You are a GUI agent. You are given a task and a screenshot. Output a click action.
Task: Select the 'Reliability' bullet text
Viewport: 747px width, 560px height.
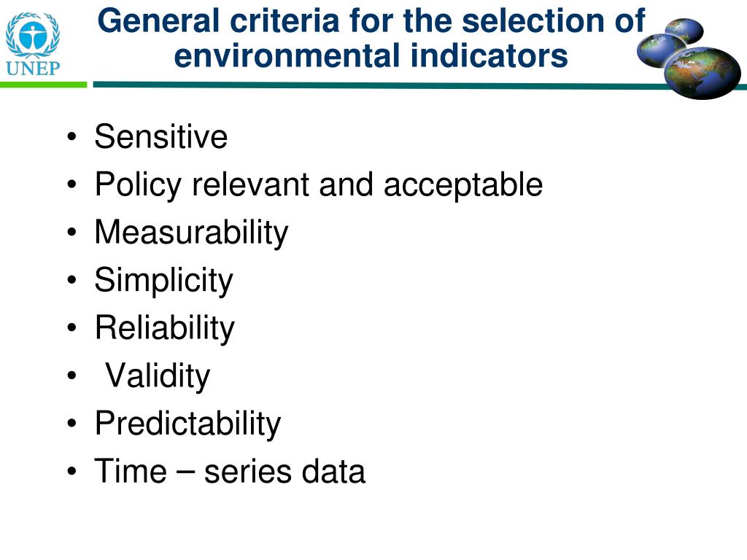tap(165, 328)
